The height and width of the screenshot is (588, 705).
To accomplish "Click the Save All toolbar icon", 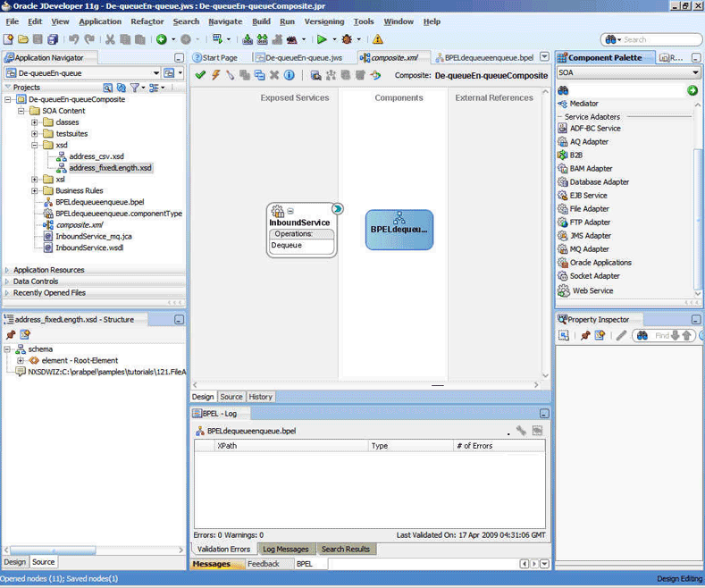I will pos(53,39).
